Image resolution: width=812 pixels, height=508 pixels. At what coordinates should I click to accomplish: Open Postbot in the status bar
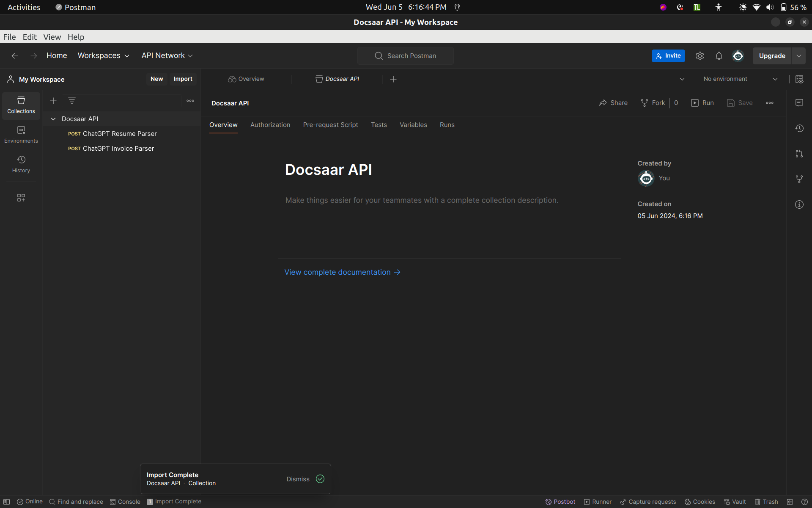560,502
